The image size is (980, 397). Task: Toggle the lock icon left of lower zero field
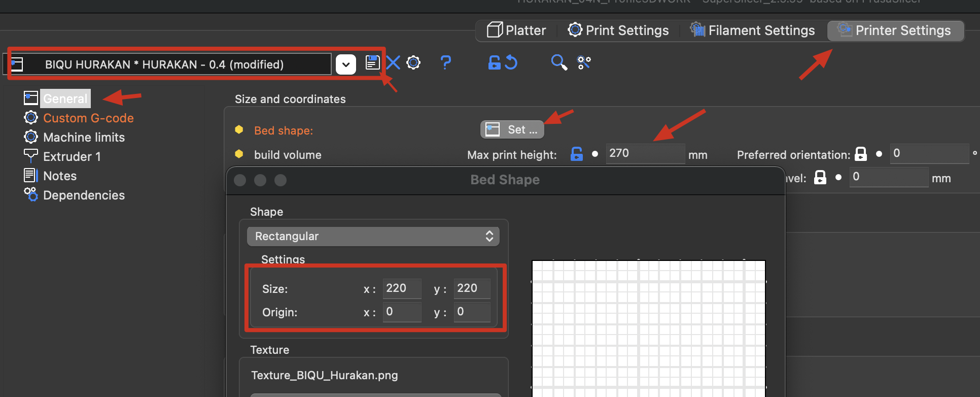click(x=820, y=177)
